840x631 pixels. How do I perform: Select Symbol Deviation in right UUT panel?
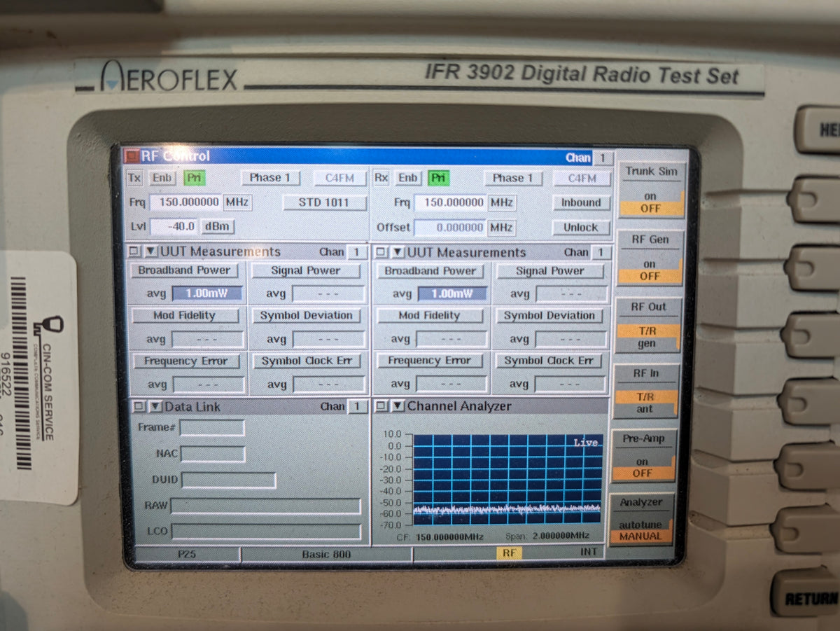coord(550,316)
